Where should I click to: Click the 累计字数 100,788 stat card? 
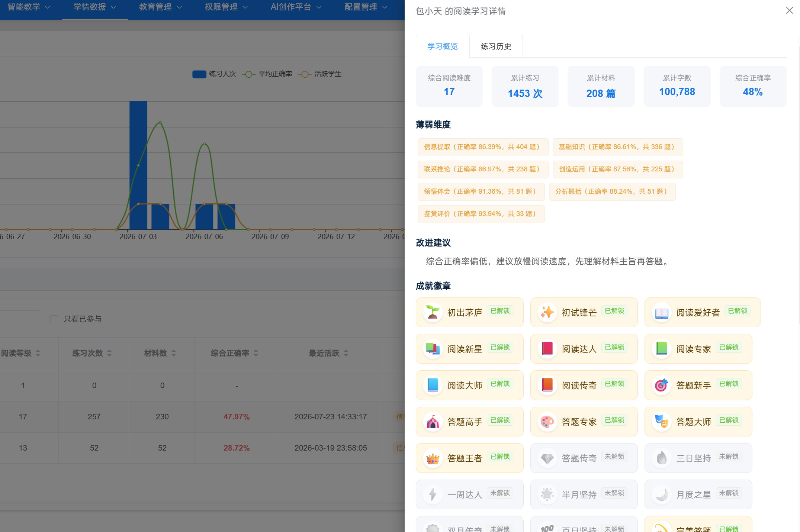pos(677,86)
